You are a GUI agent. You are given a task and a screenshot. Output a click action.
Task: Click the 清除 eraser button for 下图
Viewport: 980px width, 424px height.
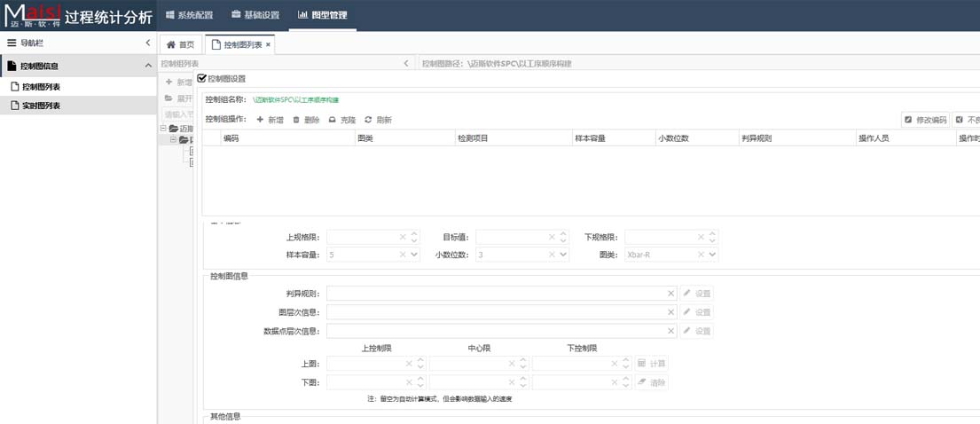click(x=652, y=382)
